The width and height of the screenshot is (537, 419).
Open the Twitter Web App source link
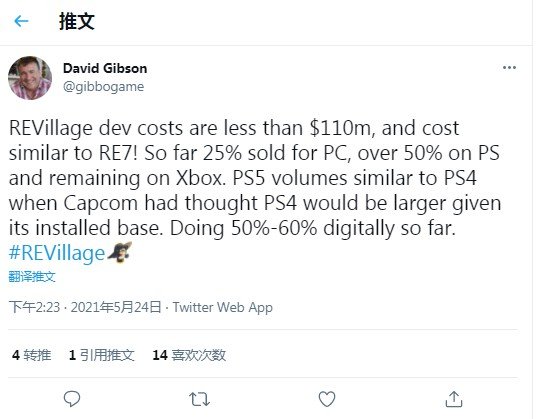point(223,307)
